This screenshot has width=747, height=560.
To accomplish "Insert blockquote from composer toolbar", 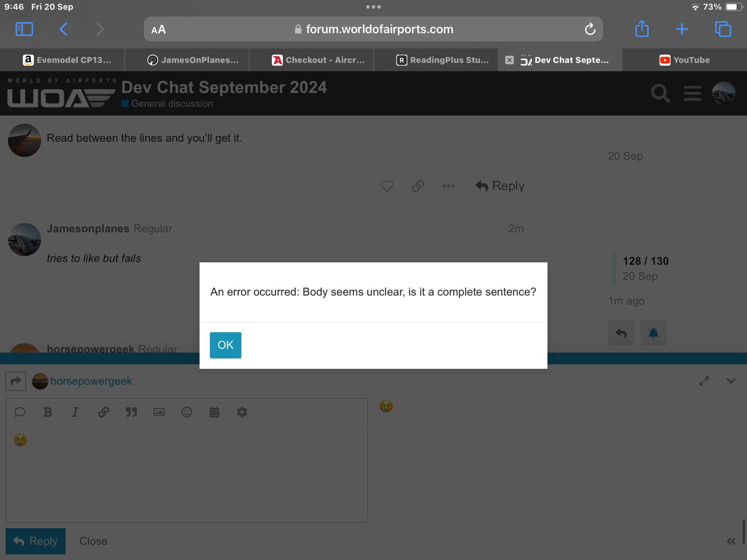I will (x=131, y=412).
